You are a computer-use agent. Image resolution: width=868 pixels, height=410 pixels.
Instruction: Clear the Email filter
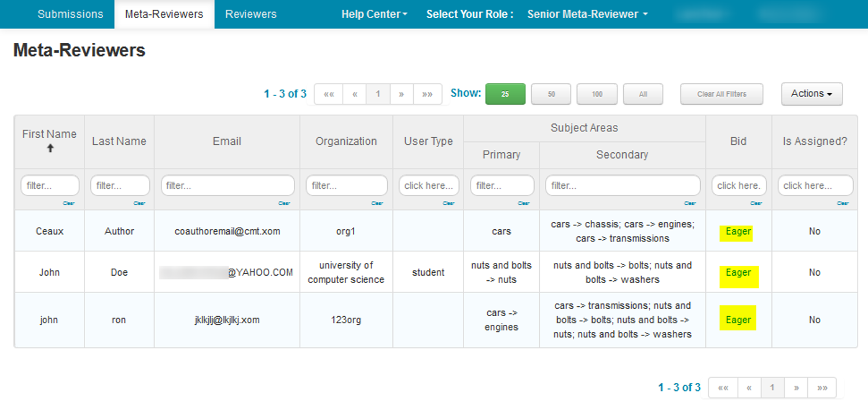284,203
